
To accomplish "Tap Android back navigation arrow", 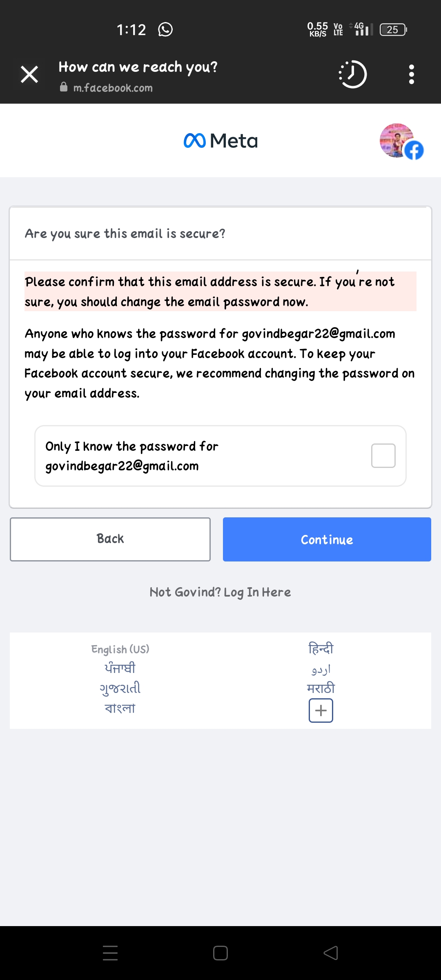I will (331, 953).
